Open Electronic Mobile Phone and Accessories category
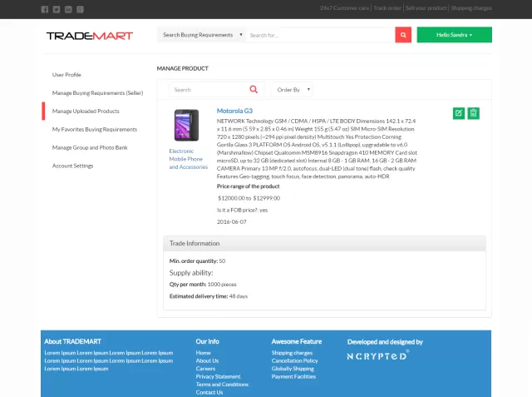532x397 pixels. [x=189, y=159]
